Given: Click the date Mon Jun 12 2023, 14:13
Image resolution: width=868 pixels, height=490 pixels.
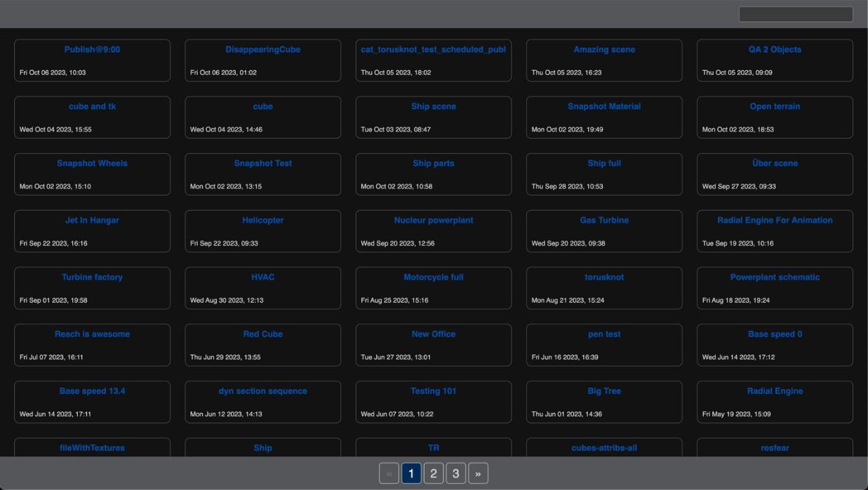Looking at the screenshot, I should 226,413.
